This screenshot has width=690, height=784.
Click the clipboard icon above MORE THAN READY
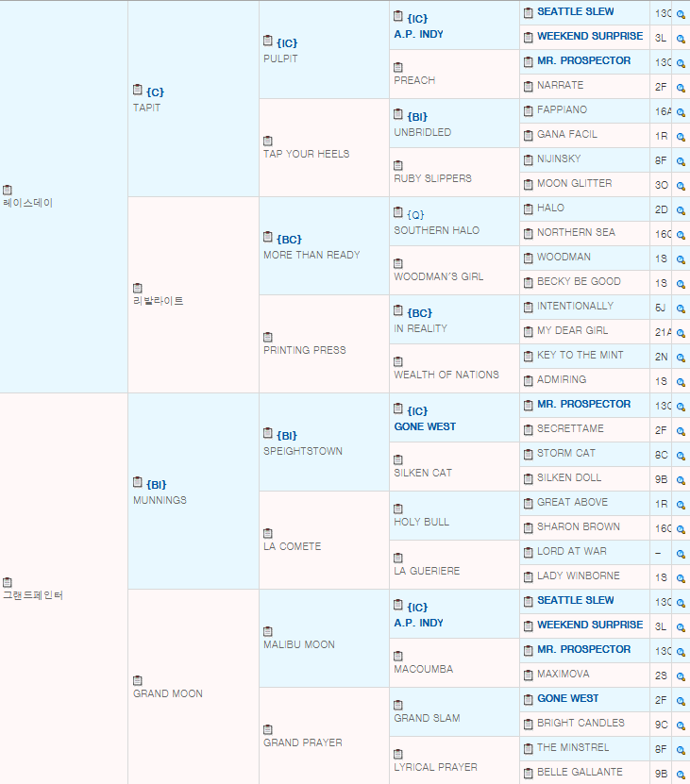268,237
